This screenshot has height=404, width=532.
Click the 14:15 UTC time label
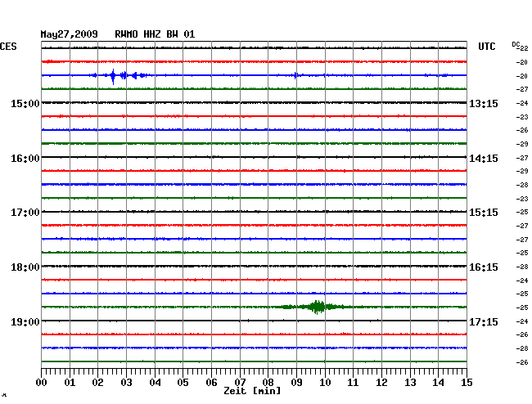tap(484, 159)
